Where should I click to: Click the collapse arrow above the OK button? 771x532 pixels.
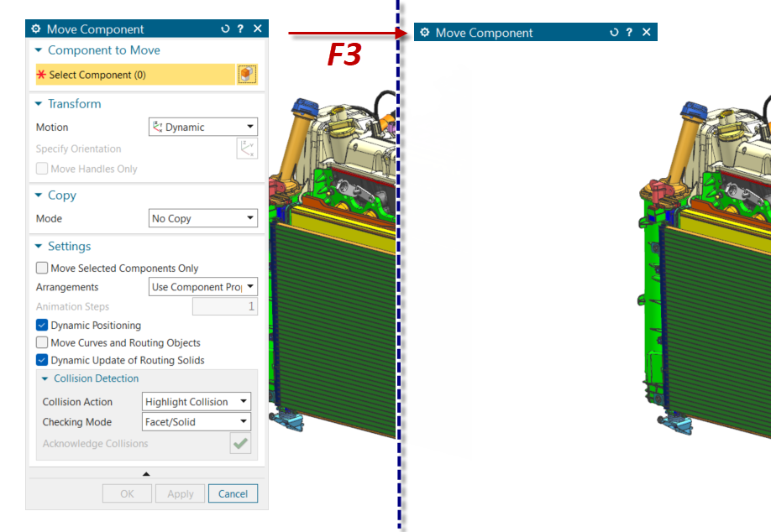click(146, 474)
